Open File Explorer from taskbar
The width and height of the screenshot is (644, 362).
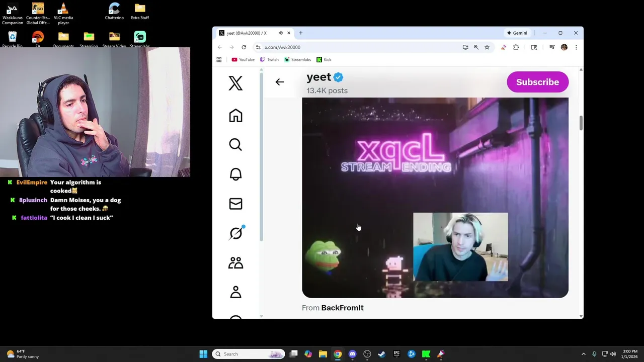point(323,354)
